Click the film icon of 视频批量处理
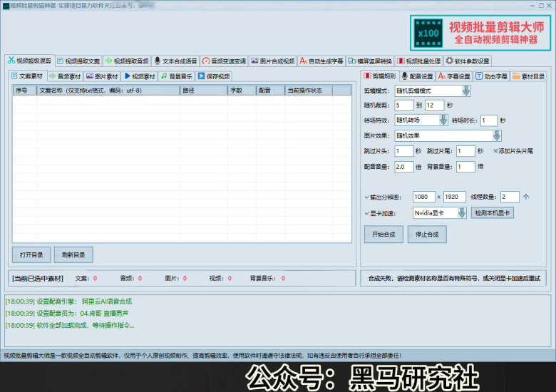 pyautogui.click(x=401, y=61)
